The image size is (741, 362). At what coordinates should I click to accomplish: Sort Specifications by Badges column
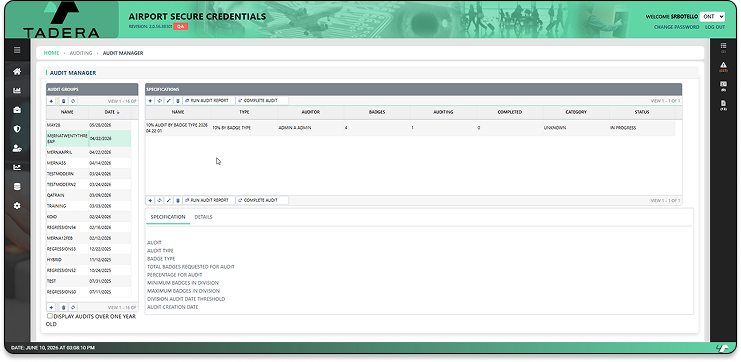377,112
